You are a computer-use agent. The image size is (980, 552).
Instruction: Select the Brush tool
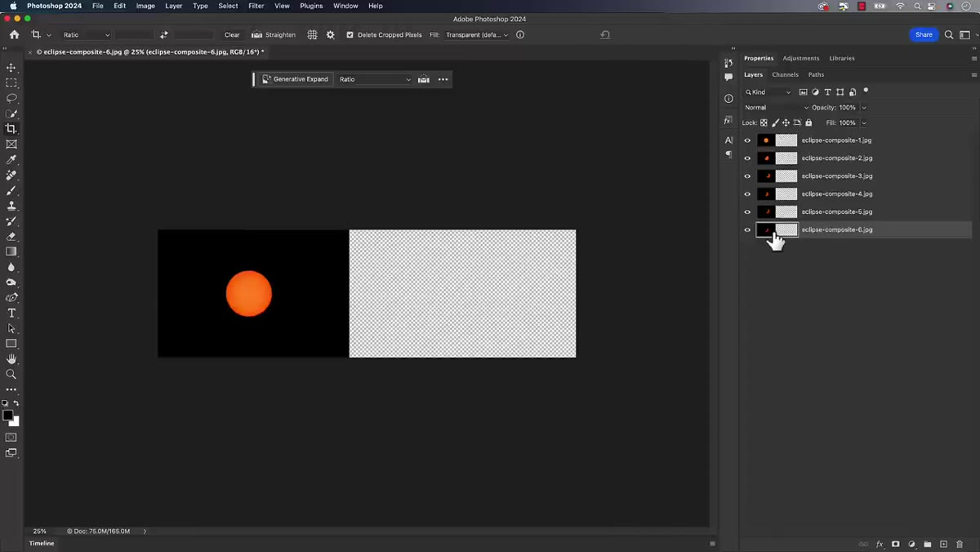coord(11,190)
